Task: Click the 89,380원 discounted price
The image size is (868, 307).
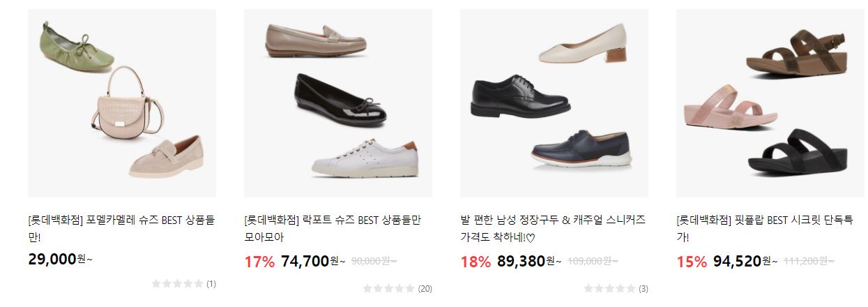Action: pos(529,262)
